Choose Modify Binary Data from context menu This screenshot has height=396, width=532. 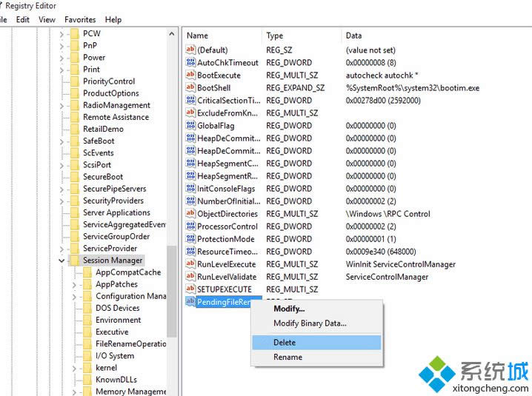pos(310,323)
